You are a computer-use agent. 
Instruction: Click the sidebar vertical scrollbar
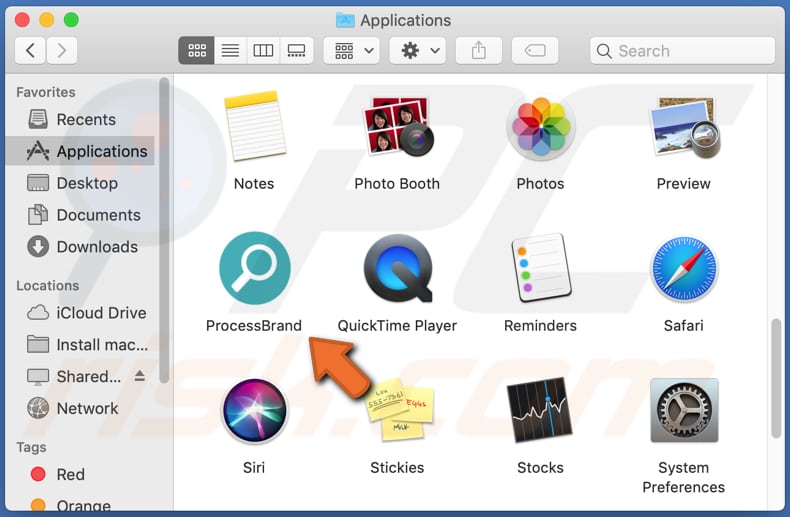point(164,230)
